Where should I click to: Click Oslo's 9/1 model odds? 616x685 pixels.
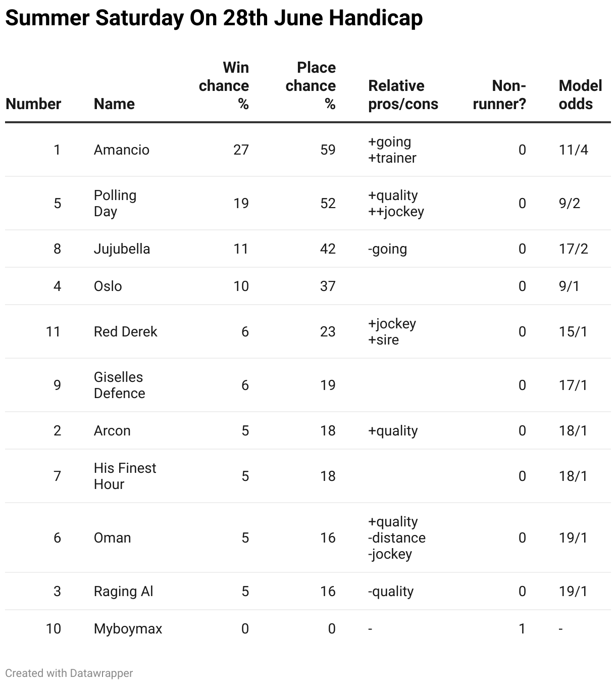click(569, 286)
